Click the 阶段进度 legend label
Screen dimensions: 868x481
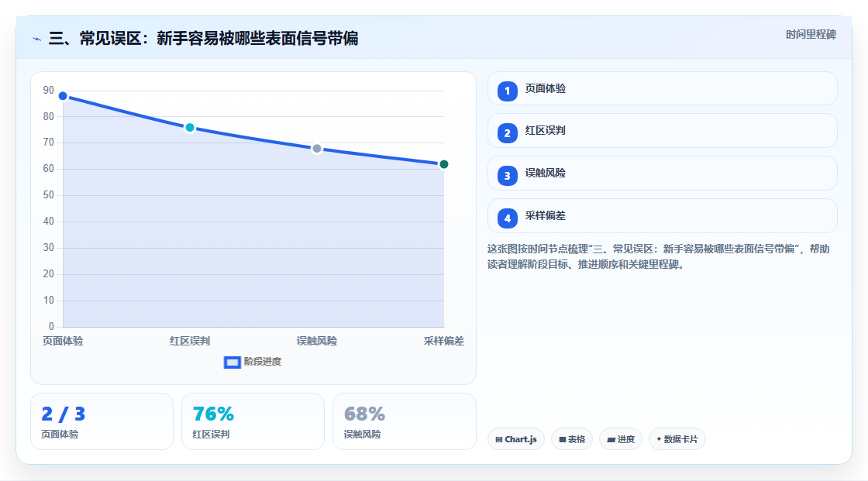(263, 362)
